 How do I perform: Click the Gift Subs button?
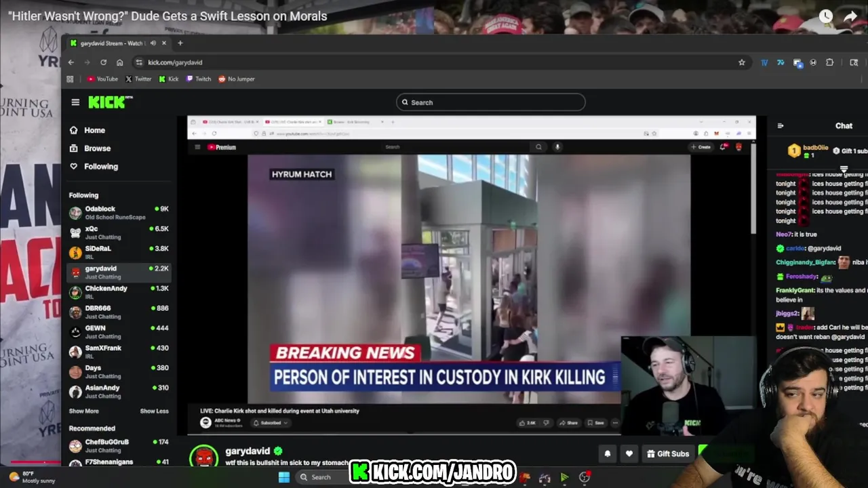pos(668,454)
